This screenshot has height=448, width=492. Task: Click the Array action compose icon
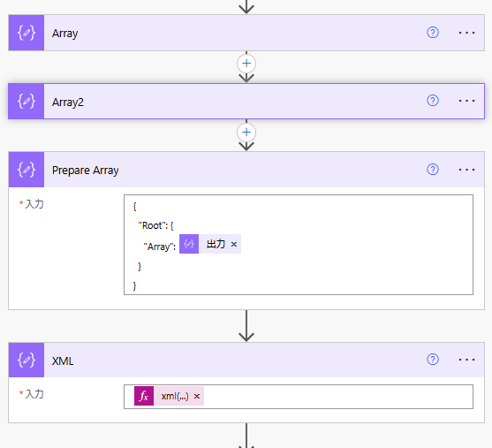coord(26,33)
